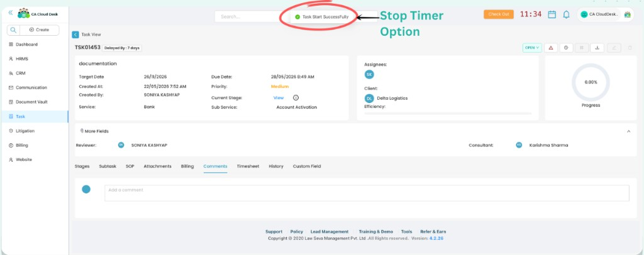The width and height of the screenshot is (644, 255).
Task: Click the SK assignee avatar
Action: [369, 75]
